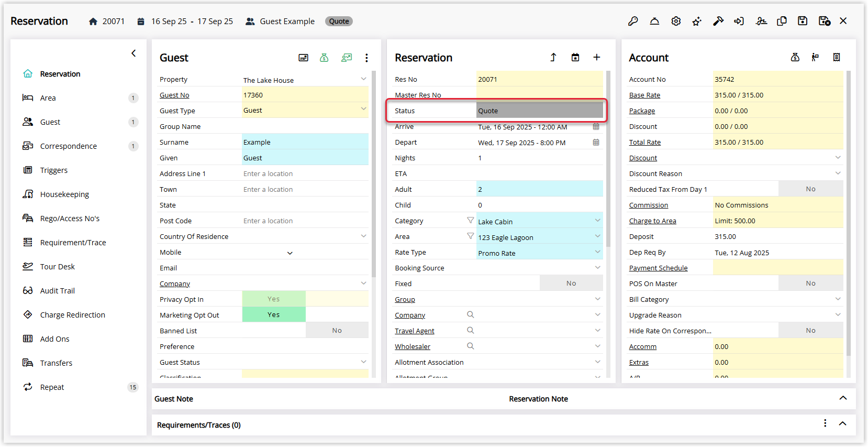Click the check-in arrow icon

coord(739,21)
